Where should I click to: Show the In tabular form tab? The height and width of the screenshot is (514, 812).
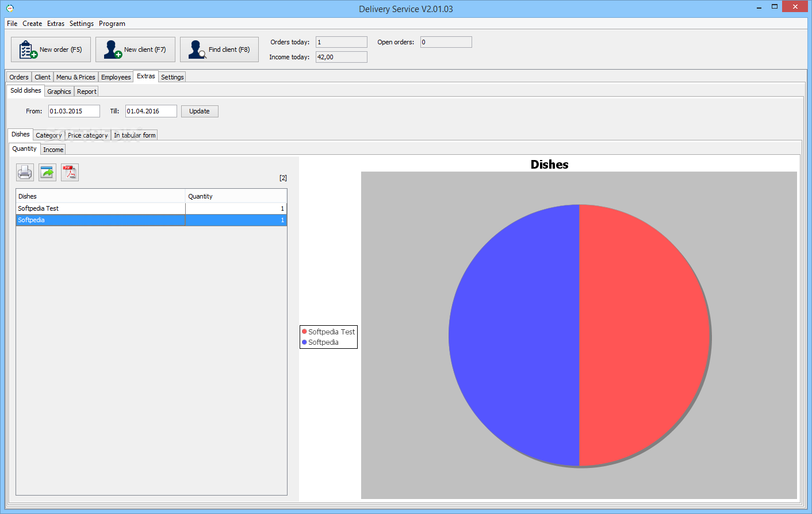point(135,135)
